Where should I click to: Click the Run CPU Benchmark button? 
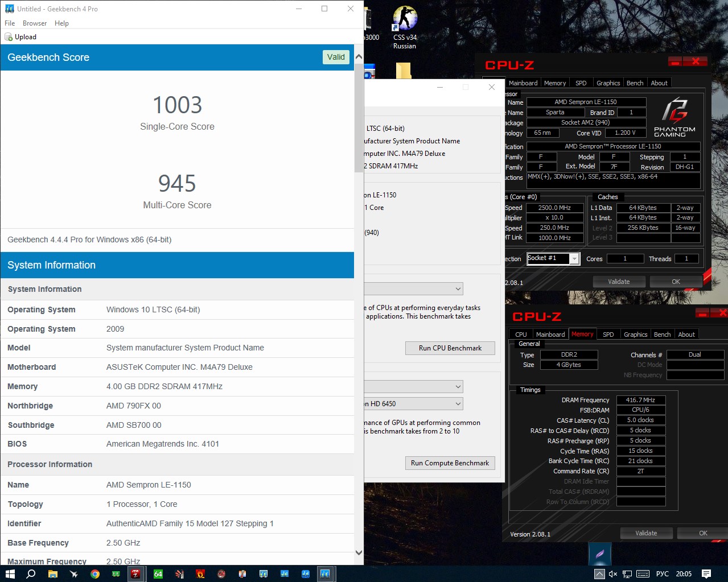click(450, 348)
